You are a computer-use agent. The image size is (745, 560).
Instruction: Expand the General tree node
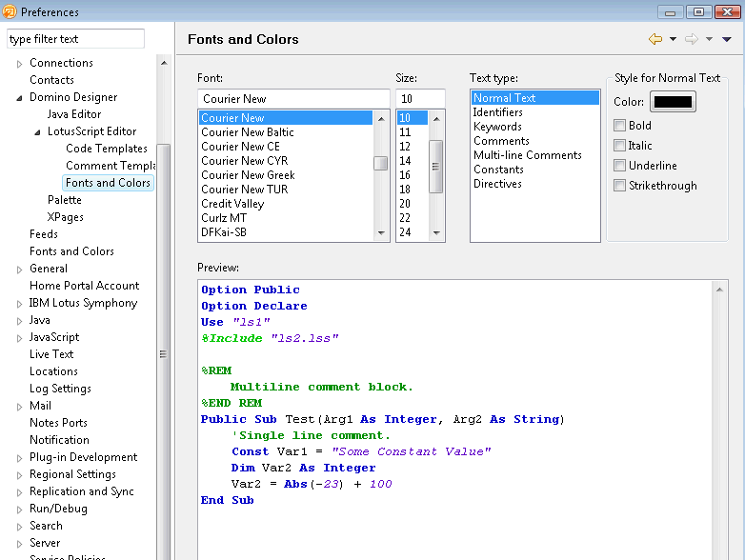point(19,270)
